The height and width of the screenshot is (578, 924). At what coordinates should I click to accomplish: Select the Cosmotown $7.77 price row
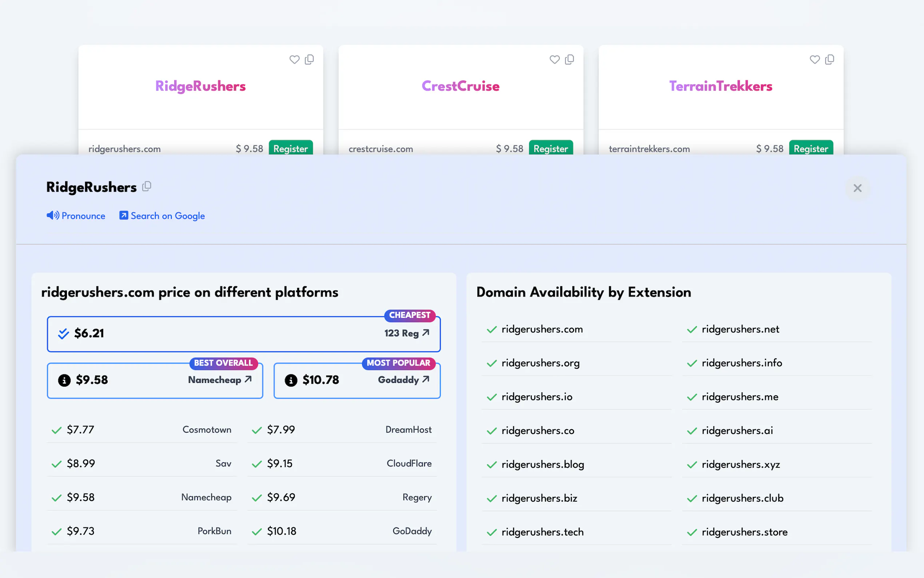tap(142, 429)
